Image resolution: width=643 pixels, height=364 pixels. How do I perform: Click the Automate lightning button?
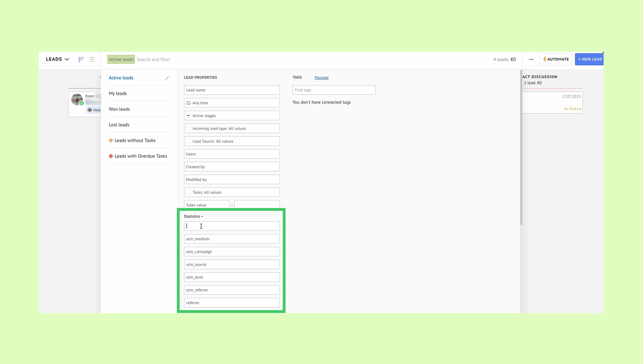click(556, 59)
